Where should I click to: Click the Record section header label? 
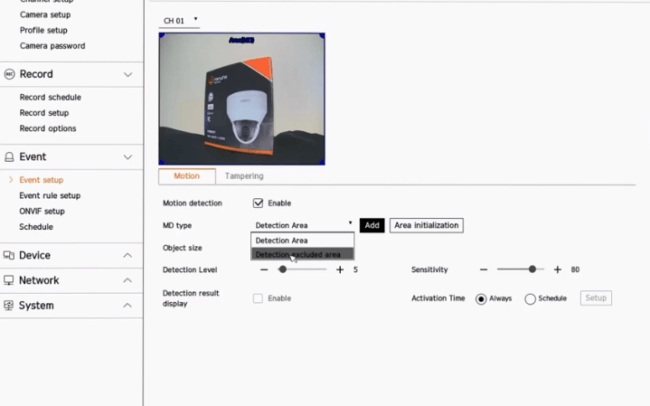(36, 74)
